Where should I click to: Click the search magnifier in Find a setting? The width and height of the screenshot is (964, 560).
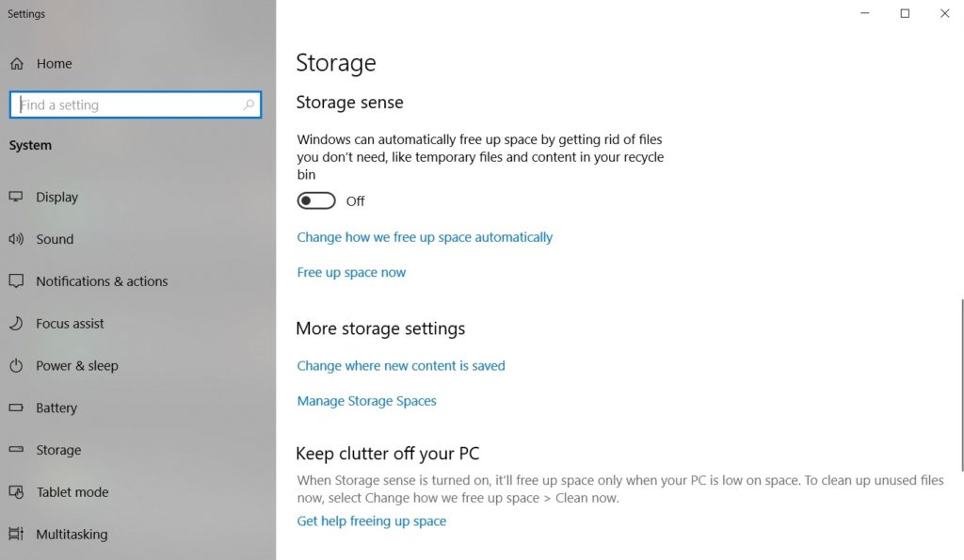pyautogui.click(x=248, y=104)
